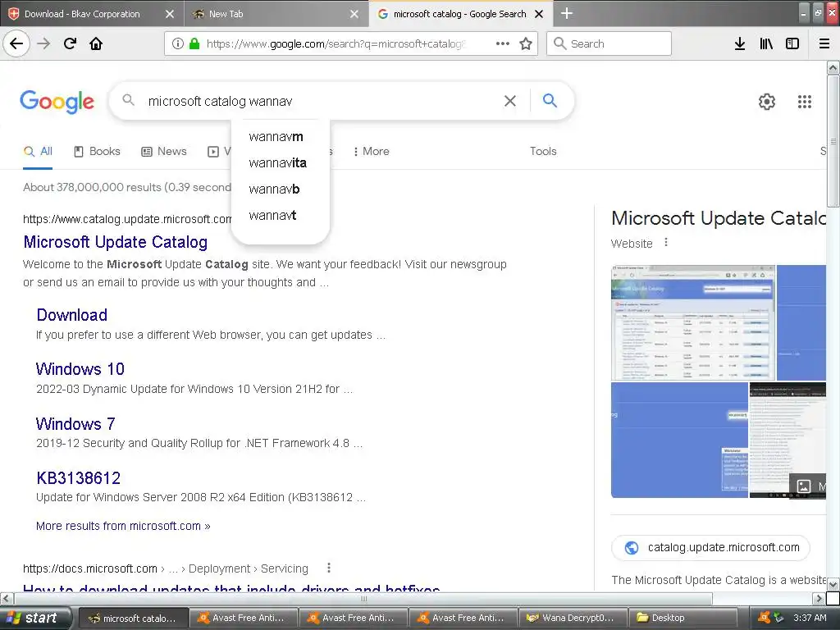Choose the wannavita suggestion
Image resolution: width=840 pixels, height=630 pixels.
(x=280, y=163)
